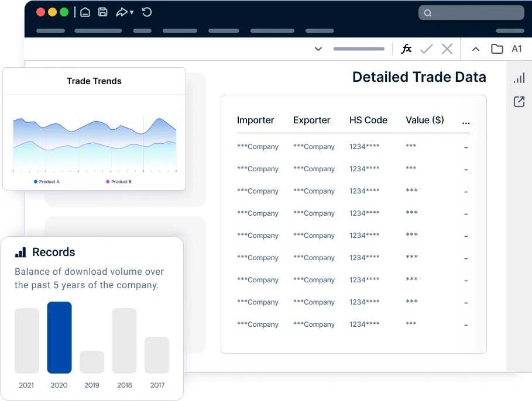Click the Importer column header

pyautogui.click(x=256, y=120)
